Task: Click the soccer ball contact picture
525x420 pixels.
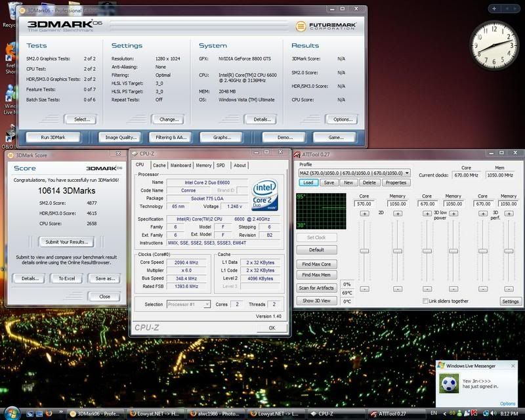Action: pos(449,383)
